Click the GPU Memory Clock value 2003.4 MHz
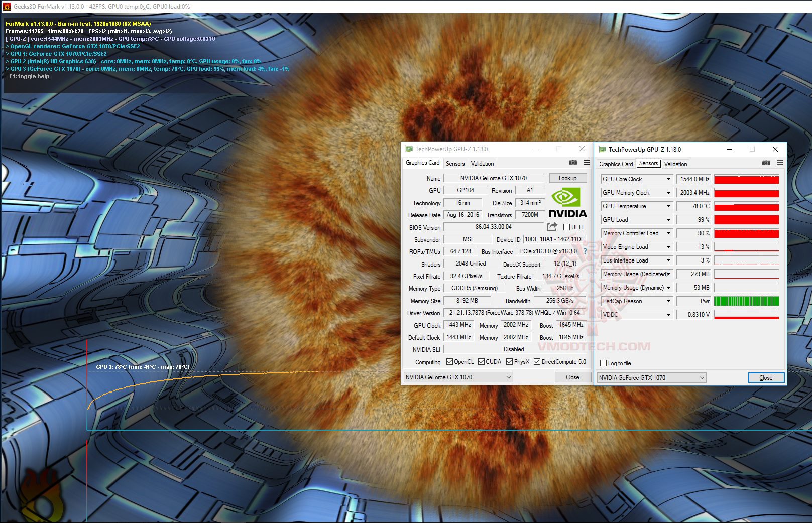This screenshot has height=523, width=812. click(x=694, y=193)
